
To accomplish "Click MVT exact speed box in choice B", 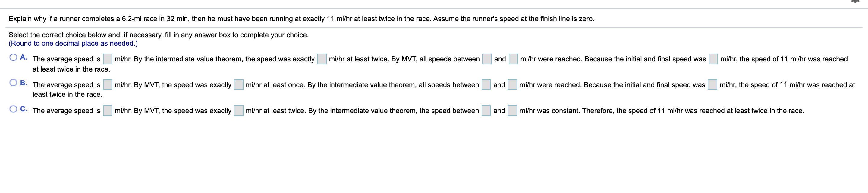I will pyautogui.click(x=239, y=84).
